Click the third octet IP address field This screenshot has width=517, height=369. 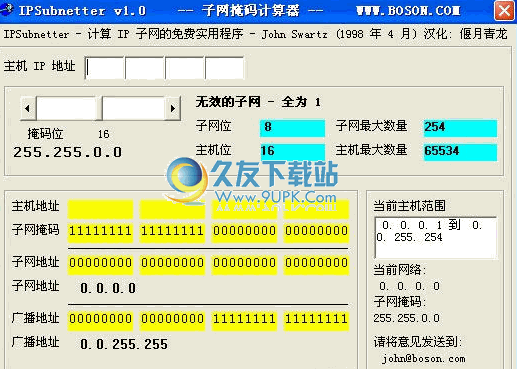185,68
